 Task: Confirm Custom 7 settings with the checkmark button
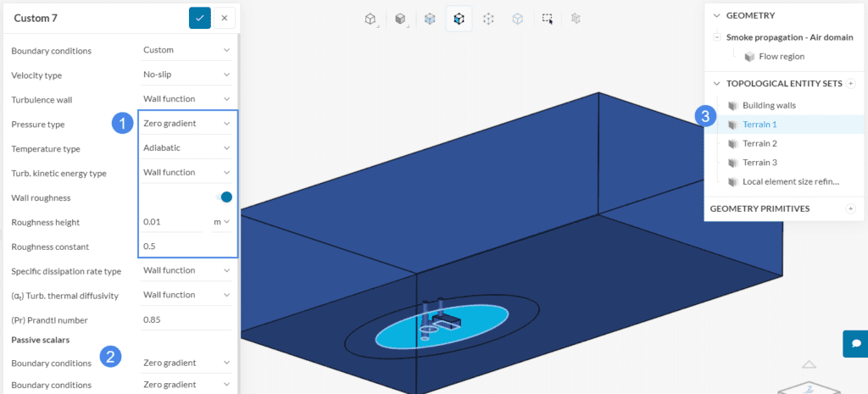click(200, 19)
